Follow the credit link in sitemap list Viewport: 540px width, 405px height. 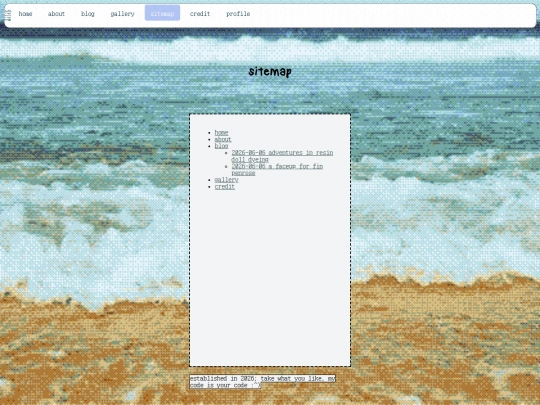[225, 187]
